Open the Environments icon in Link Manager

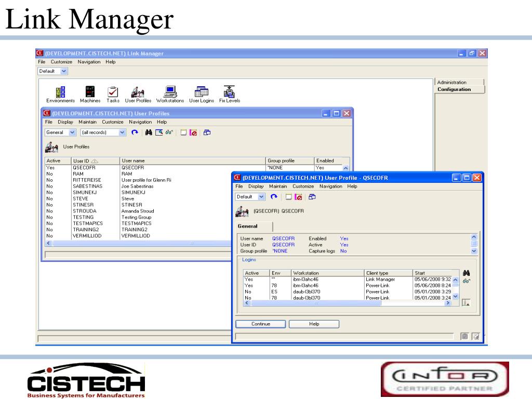[60, 95]
